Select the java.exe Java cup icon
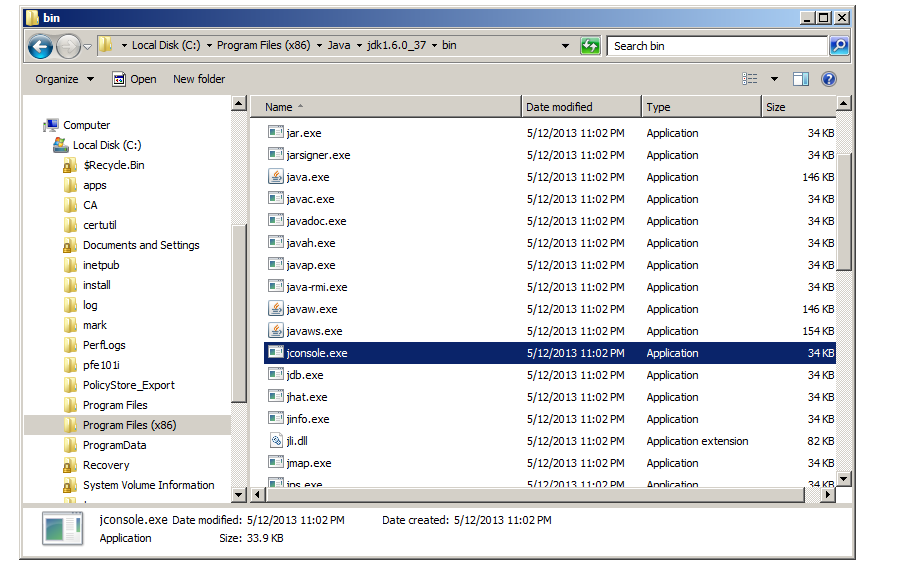Viewport: 899px width, 576px height. (276, 177)
